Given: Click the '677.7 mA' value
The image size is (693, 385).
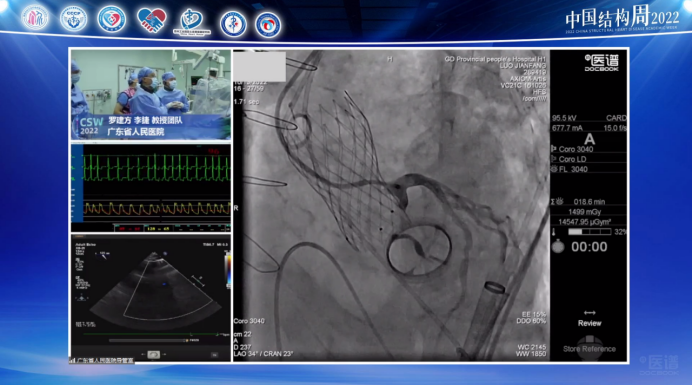Looking at the screenshot, I should click(567, 128).
